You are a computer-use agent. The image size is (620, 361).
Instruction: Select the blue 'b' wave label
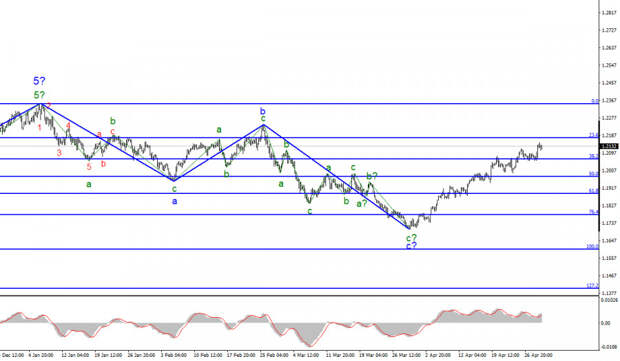pyautogui.click(x=263, y=111)
